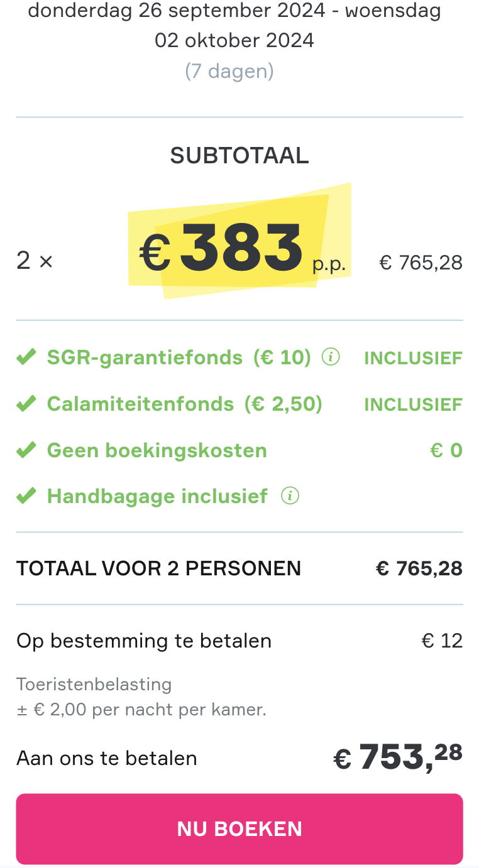Select the Calamiteitenfonds (€ 2,50) label

coord(185,404)
